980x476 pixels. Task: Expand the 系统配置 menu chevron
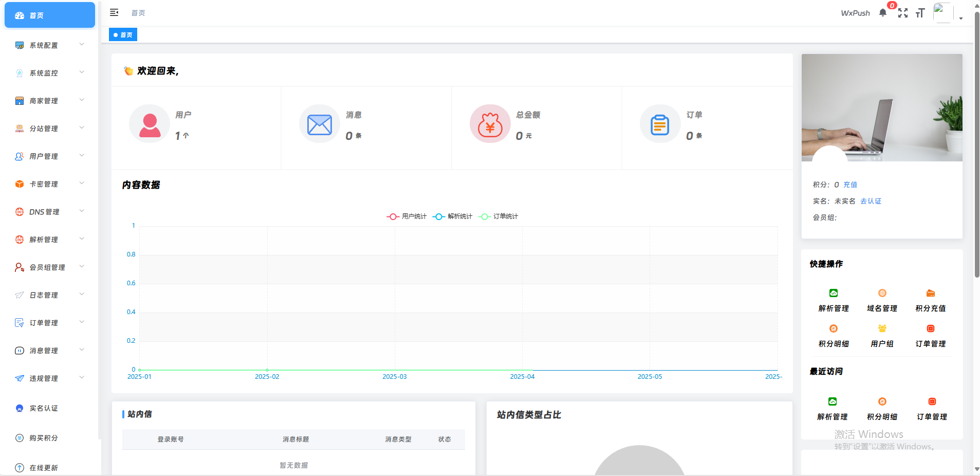(x=82, y=45)
